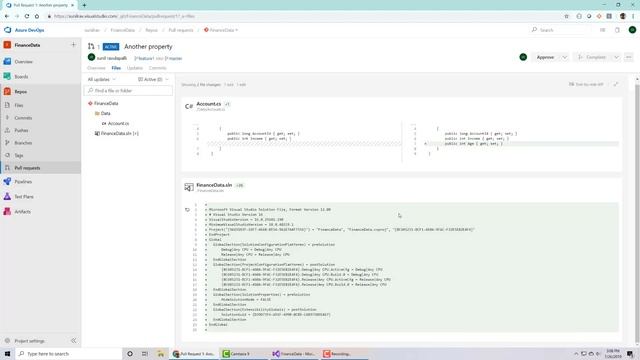640x360 pixels.
Task: Go to Pull requests breadcrumb link
Action: pos(181,30)
